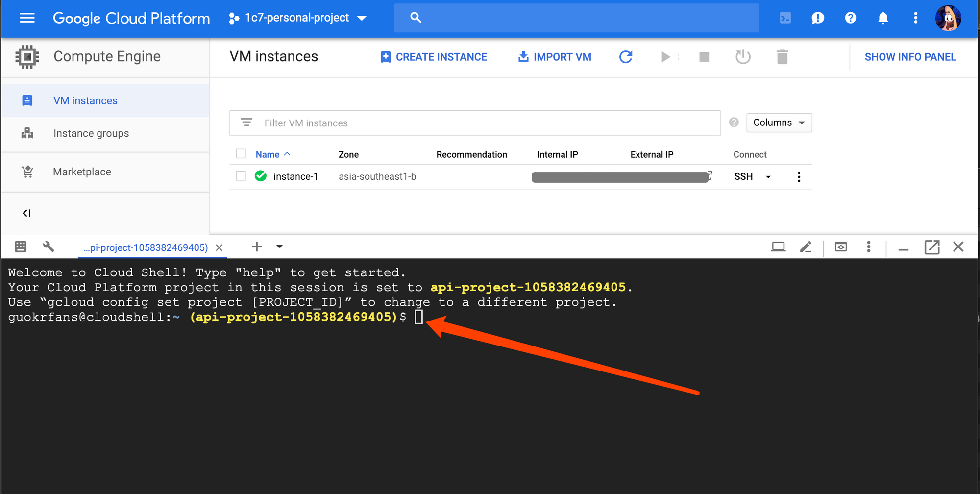Collapse the left navigation sidebar
Screen dimensions: 980x494
26,213
